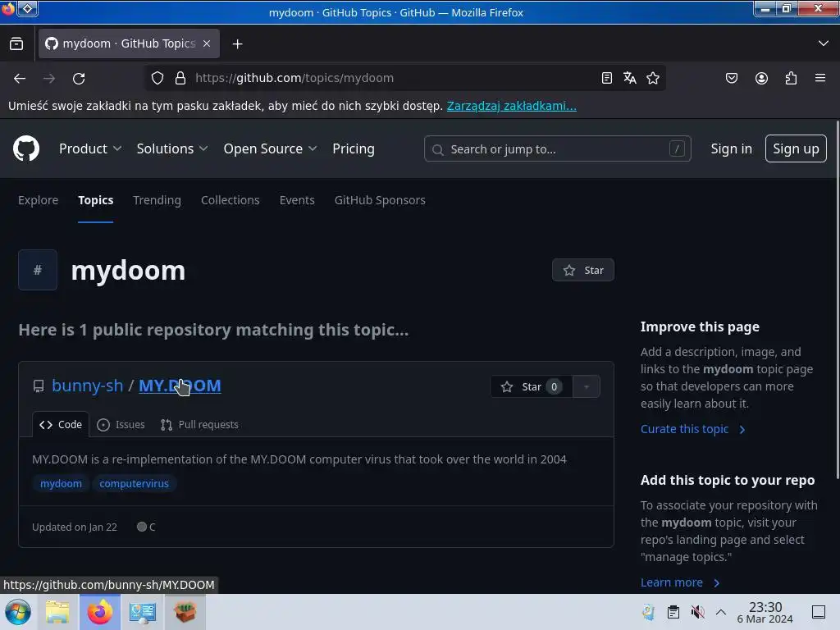Open the Firefox hamburger menu
Image resolution: width=840 pixels, height=630 pixels.
coord(820,78)
